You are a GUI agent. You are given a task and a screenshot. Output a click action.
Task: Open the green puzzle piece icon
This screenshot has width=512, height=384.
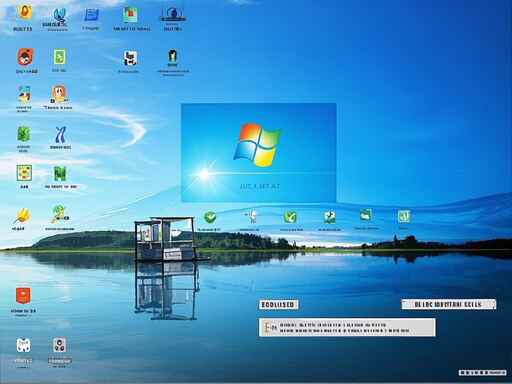pyautogui.click(x=330, y=217)
